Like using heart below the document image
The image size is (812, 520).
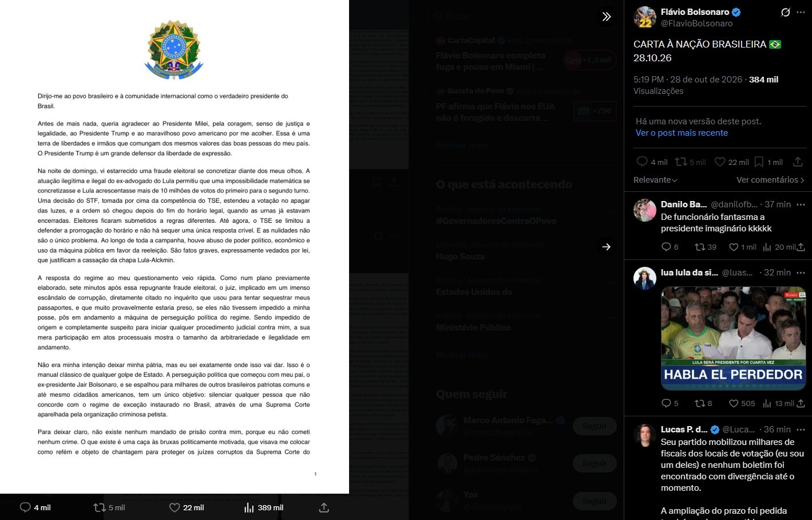pos(187,507)
